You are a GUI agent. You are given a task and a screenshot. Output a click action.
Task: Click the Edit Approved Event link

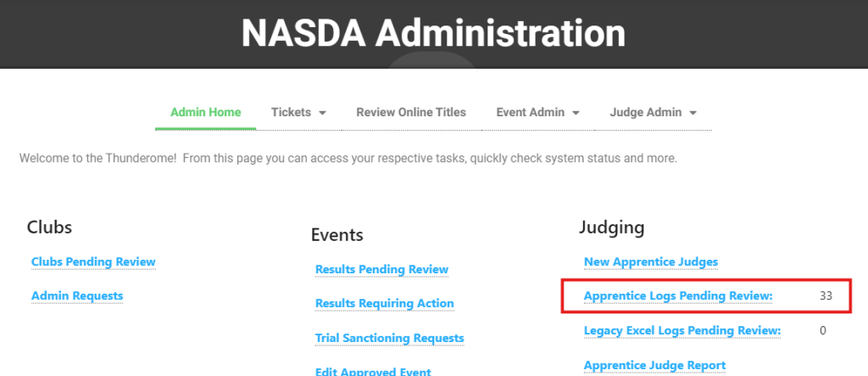point(373,371)
